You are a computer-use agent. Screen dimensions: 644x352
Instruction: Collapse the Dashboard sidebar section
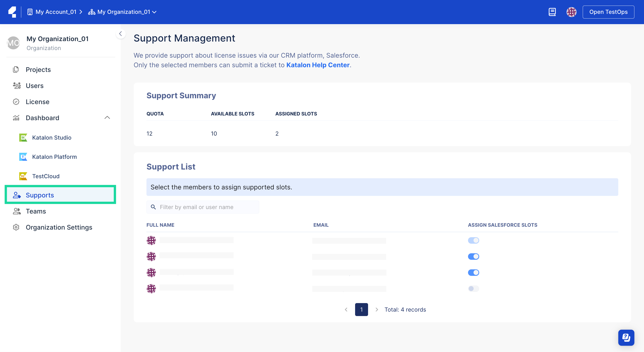coord(107,118)
